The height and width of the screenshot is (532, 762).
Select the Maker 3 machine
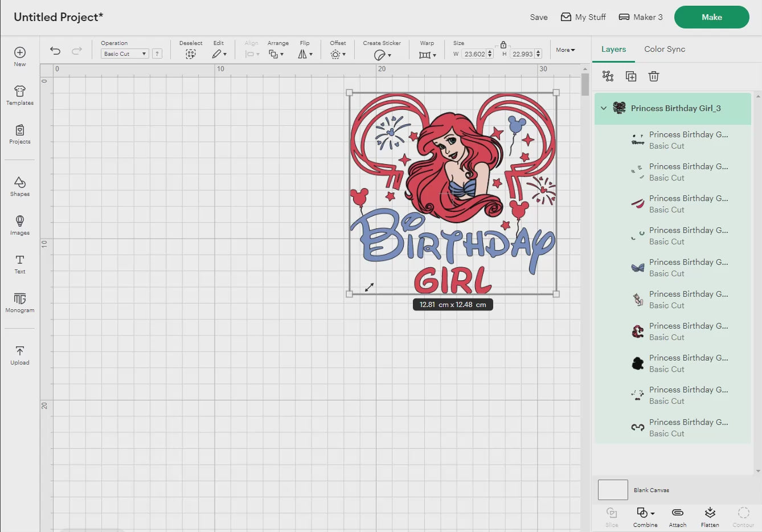[641, 17]
